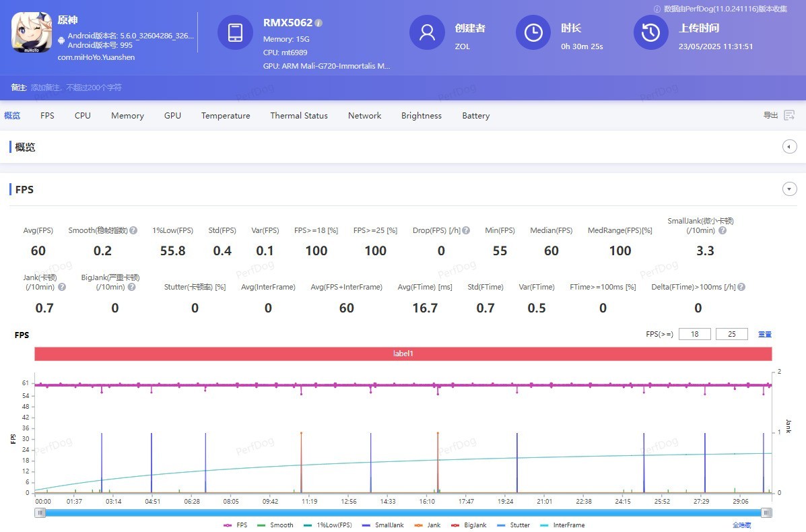Click help icon next to Drop(FPS)
The image size is (806, 532).
coord(466,230)
